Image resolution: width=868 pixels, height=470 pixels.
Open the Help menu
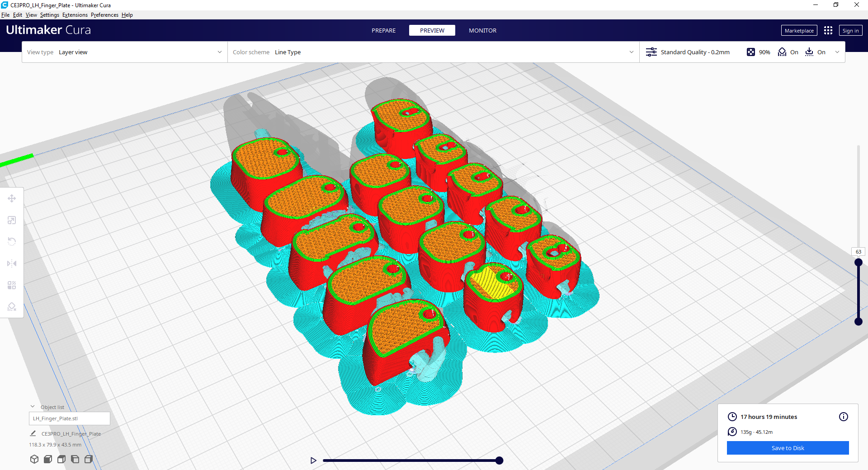click(x=127, y=15)
